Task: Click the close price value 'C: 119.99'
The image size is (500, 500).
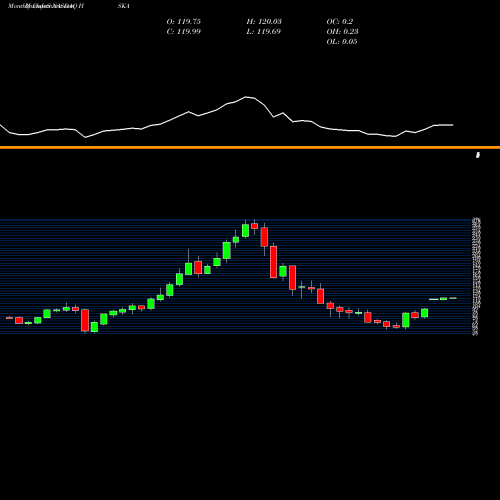Action: (184, 32)
